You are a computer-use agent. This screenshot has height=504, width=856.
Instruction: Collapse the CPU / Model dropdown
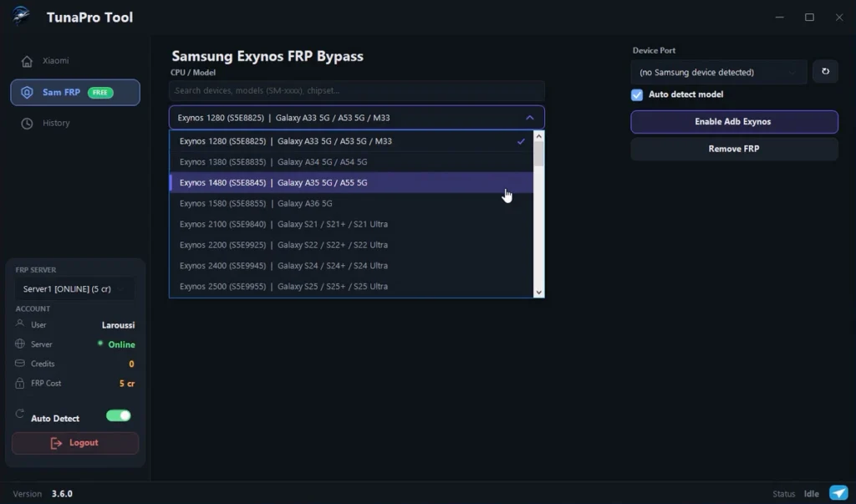(356, 117)
